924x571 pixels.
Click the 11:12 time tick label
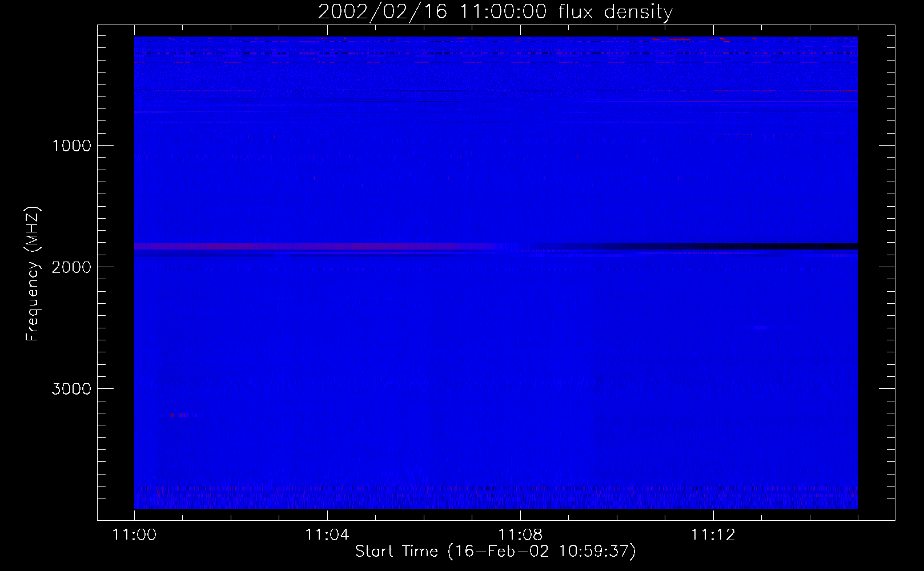coord(713,535)
